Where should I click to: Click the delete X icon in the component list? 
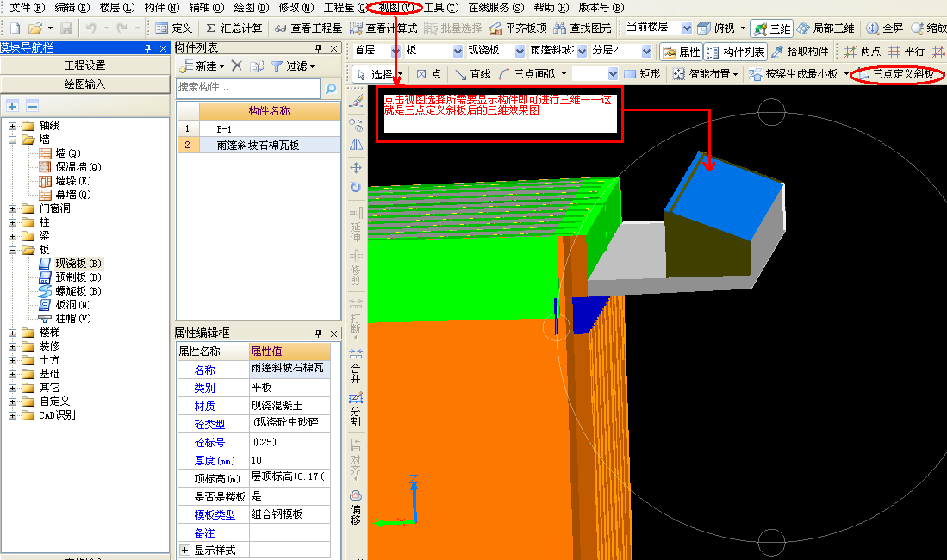237,65
